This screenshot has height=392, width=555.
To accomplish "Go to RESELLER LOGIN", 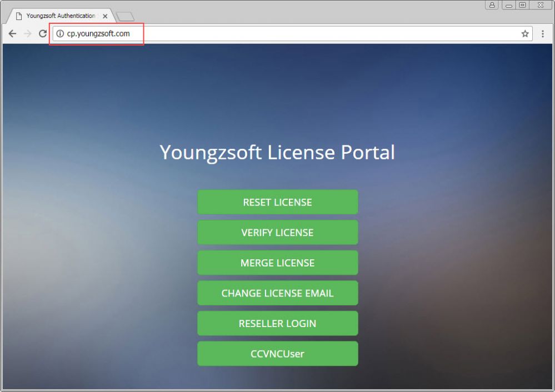I will pyautogui.click(x=278, y=323).
